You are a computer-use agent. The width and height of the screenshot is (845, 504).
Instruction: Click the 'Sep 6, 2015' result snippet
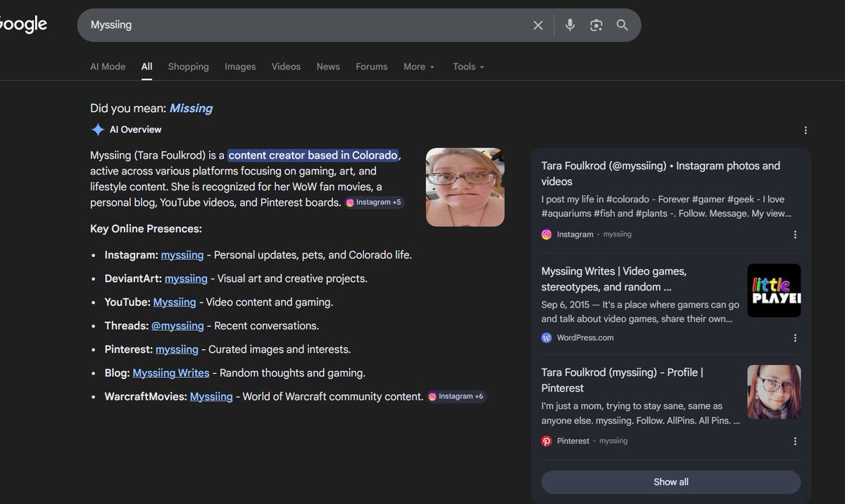pos(640,313)
